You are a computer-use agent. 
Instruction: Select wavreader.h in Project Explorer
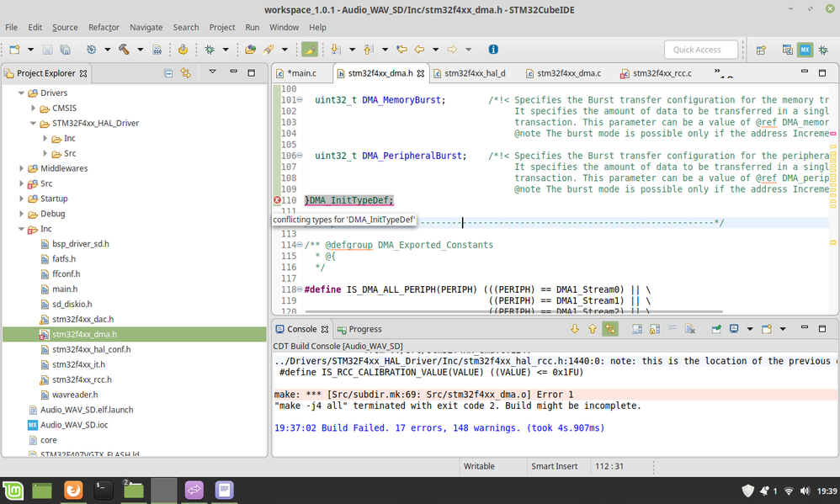click(x=75, y=395)
